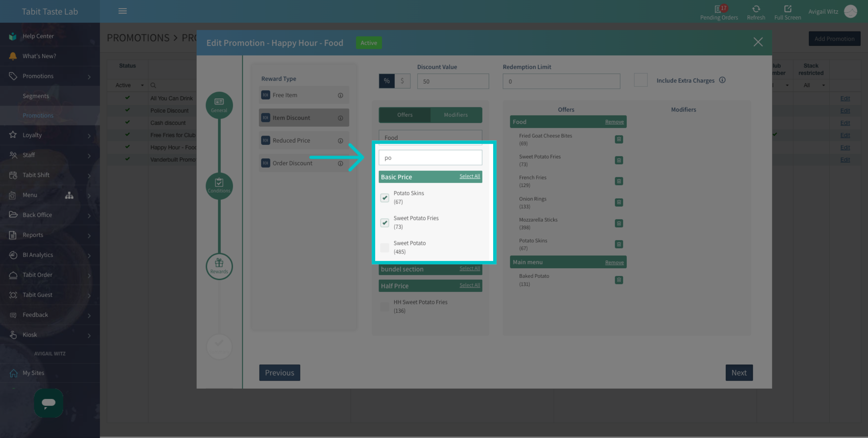
Task: Show info for Include Extra Charges
Action: (722, 80)
